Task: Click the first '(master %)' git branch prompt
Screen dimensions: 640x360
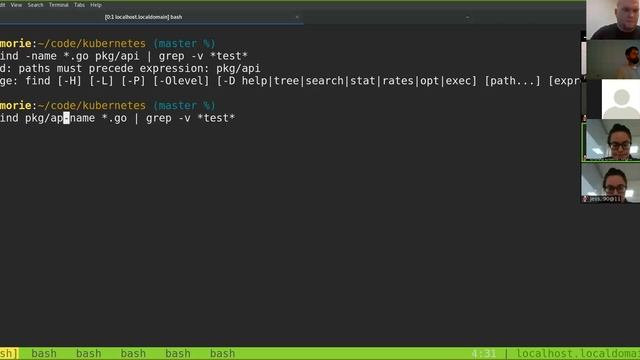Action: click(x=184, y=44)
